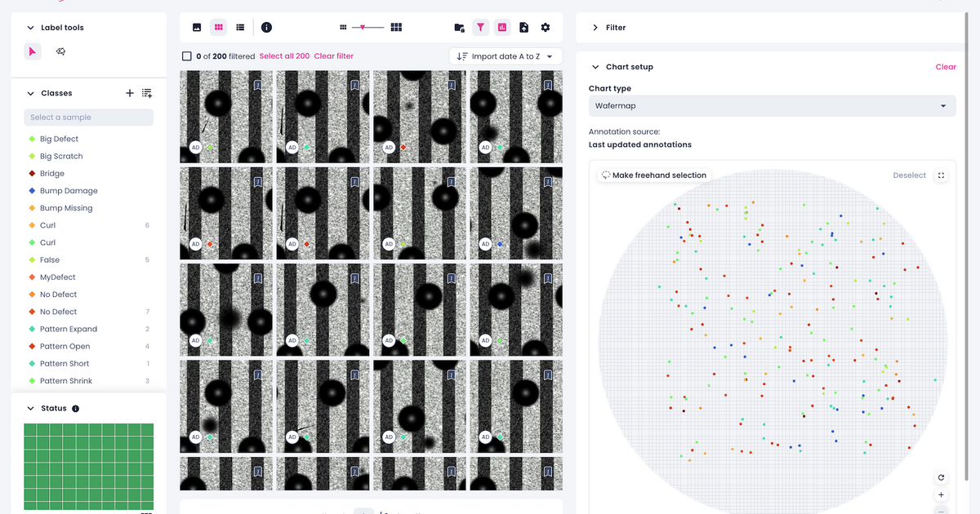Open the Import date A to Z sort dropdown
The image size is (980, 514).
coord(506,55)
